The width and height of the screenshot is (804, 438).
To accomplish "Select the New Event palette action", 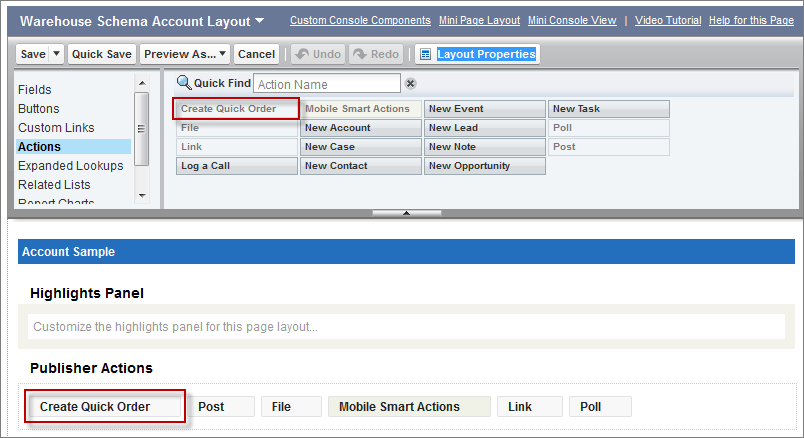I will [x=485, y=109].
